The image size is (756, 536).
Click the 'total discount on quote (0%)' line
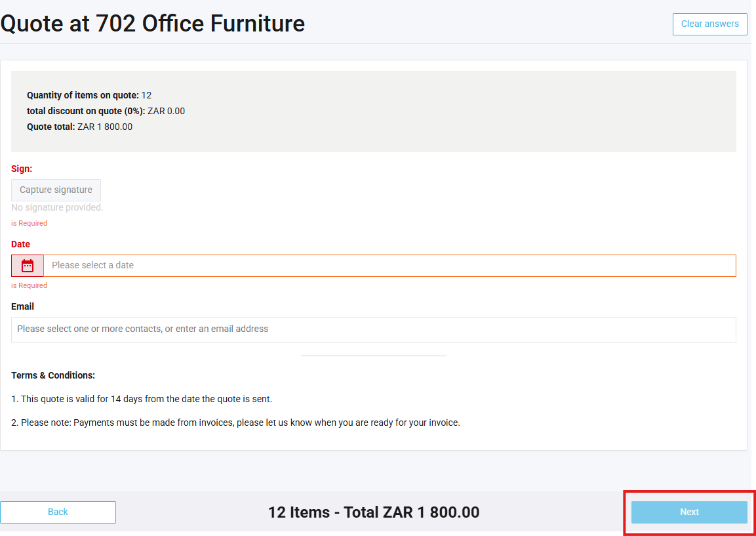pyautogui.click(x=106, y=111)
